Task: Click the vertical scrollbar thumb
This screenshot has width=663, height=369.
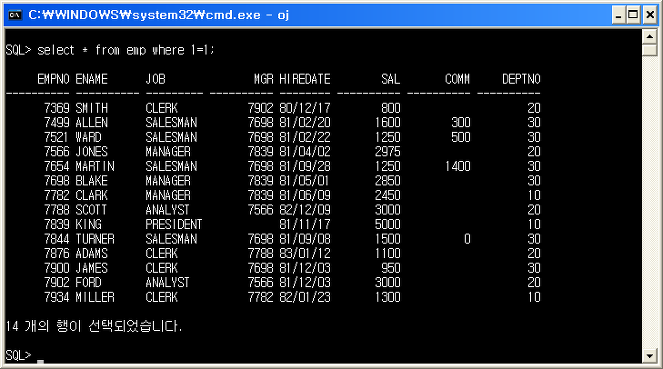Action: (649, 50)
